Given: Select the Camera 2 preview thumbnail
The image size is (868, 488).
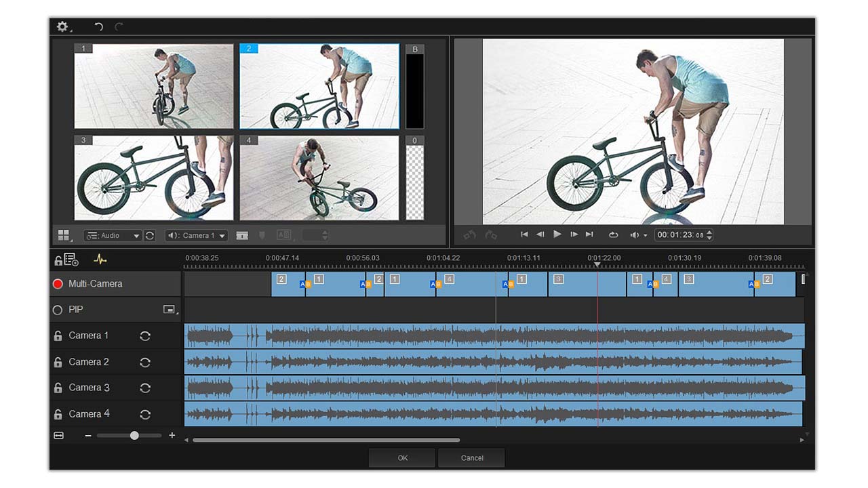Looking at the screenshot, I should pyautogui.click(x=319, y=86).
